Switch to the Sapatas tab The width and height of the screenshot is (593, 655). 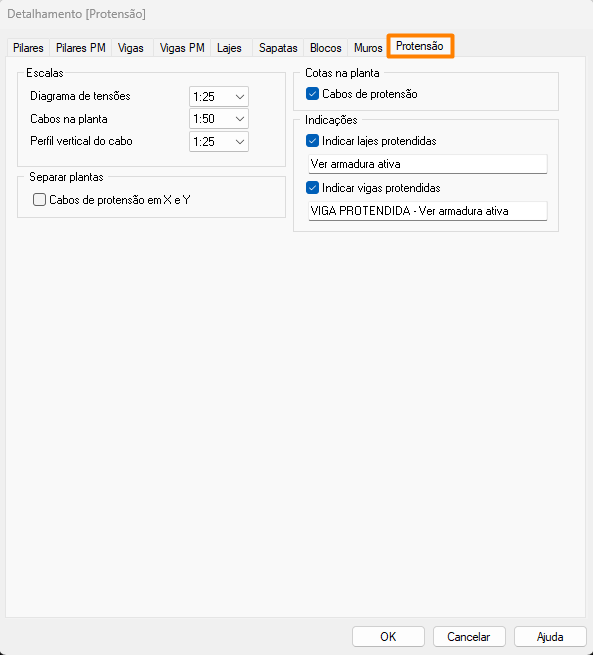point(278,48)
